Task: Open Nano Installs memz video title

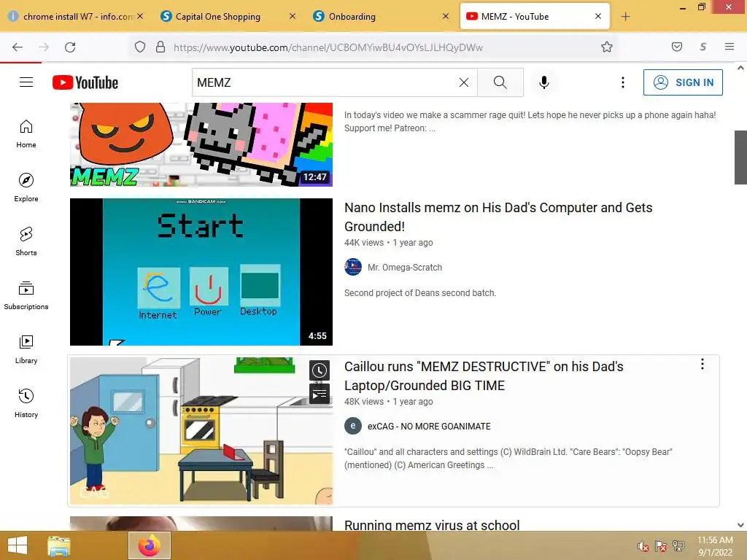Action: point(498,217)
